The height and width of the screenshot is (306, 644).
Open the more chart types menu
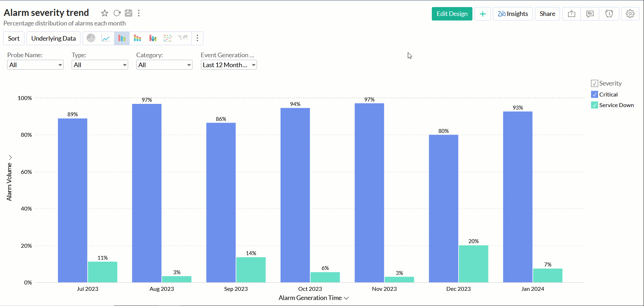197,38
